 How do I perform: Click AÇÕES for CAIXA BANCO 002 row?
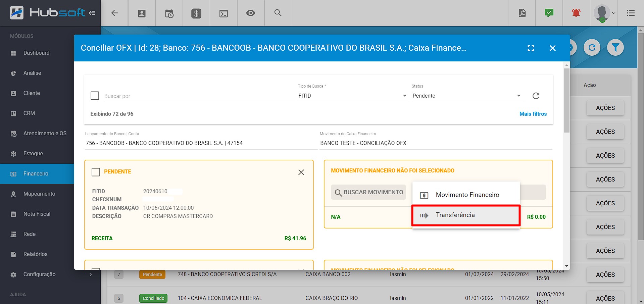[x=605, y=275]
